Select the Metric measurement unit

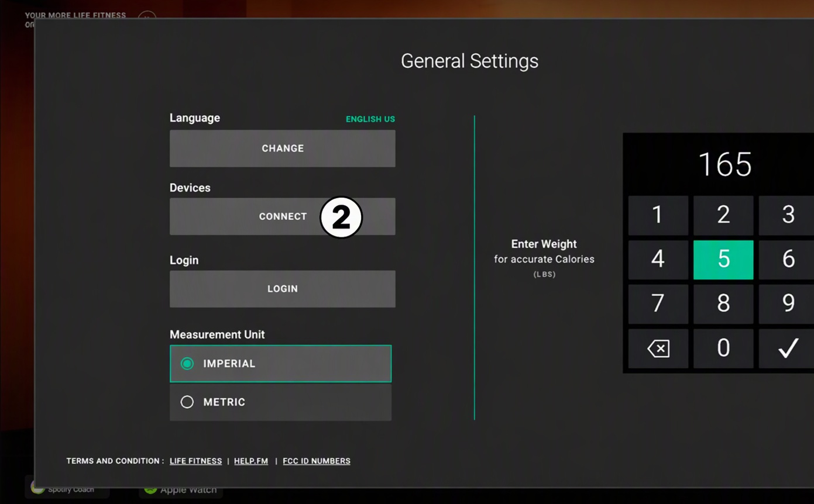click(x=280, y=402)
